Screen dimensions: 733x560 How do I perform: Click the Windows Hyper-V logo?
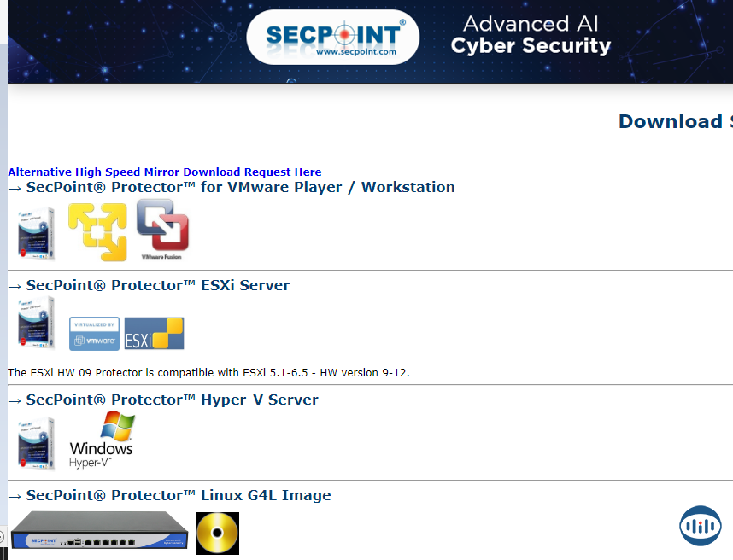click(102, 440)
